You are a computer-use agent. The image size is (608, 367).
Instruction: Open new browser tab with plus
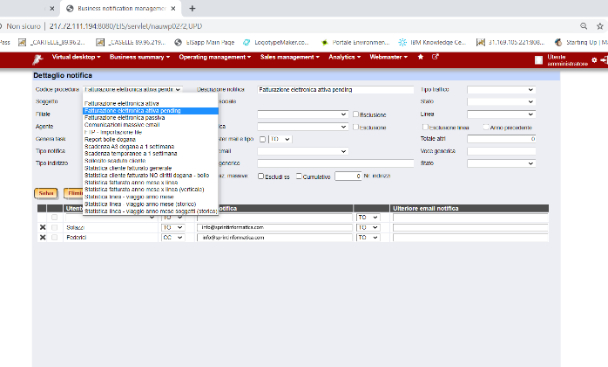click(192, 8)
